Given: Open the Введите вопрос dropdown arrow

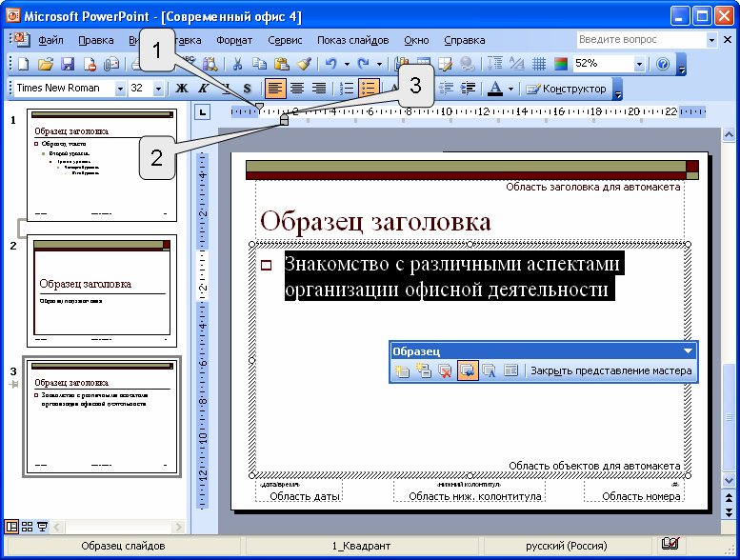Looking at the screenshot, I should click(x=711, y=40).
